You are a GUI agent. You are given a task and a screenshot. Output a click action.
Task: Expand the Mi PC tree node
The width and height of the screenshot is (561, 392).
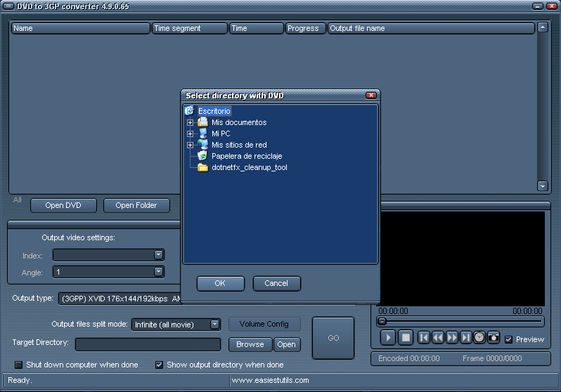tap(190, 133)
